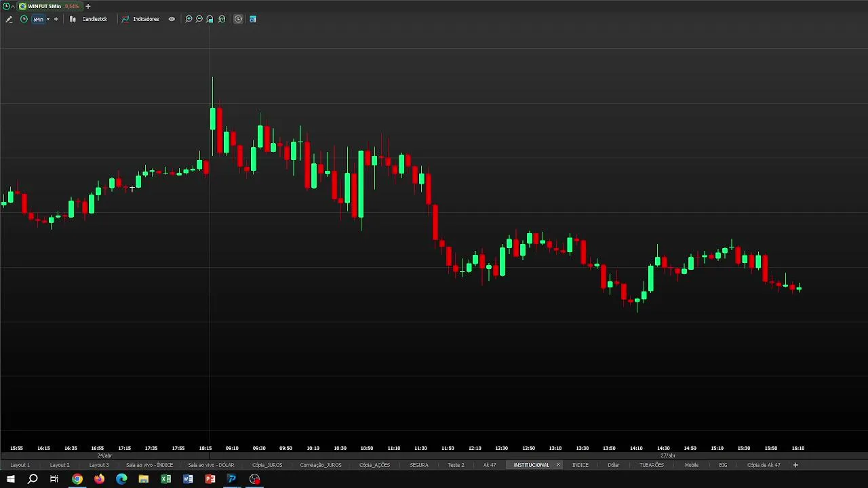Open the Candlestick chart type button
The image size is (868, 488).
pyautogui.click(x=94, y=19)
